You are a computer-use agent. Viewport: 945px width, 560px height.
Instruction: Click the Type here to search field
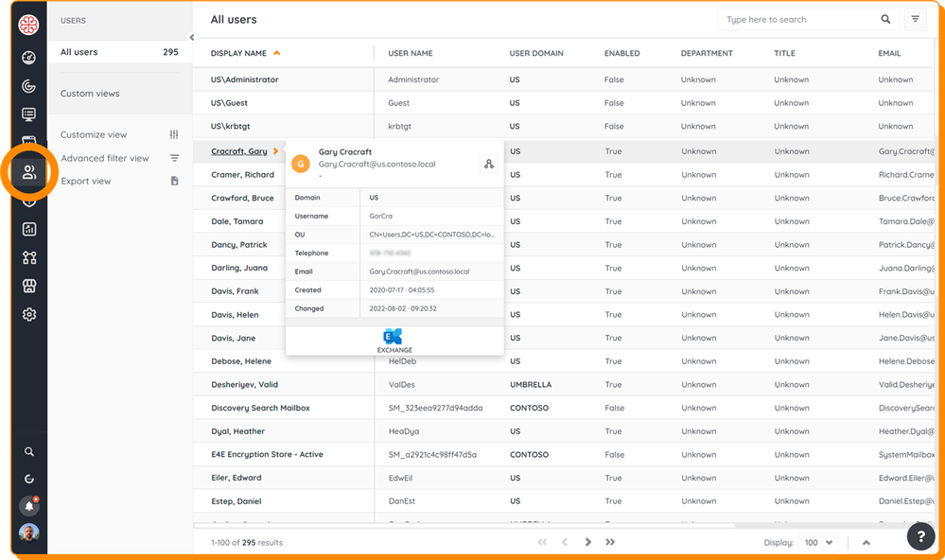point(799,19)
